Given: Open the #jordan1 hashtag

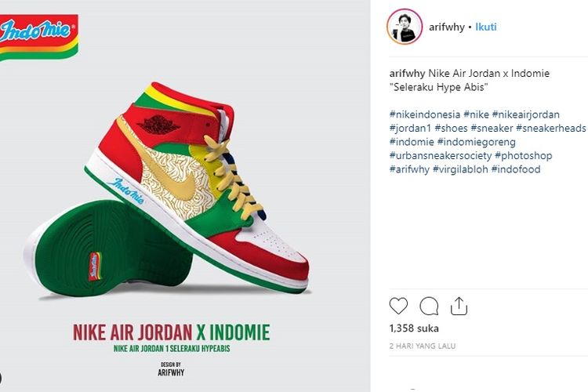Looking at the screenshot, I should pos(411,129).
